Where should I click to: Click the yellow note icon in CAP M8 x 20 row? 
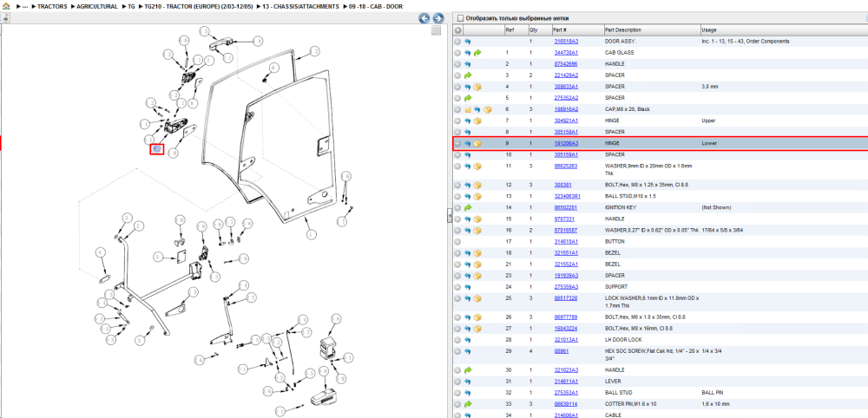pyautogui.click(x=467, y=109)
